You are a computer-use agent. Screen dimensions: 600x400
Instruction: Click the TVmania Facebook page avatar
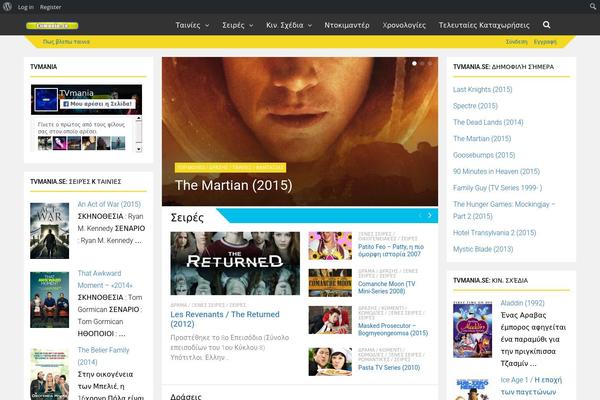[46, 99]
